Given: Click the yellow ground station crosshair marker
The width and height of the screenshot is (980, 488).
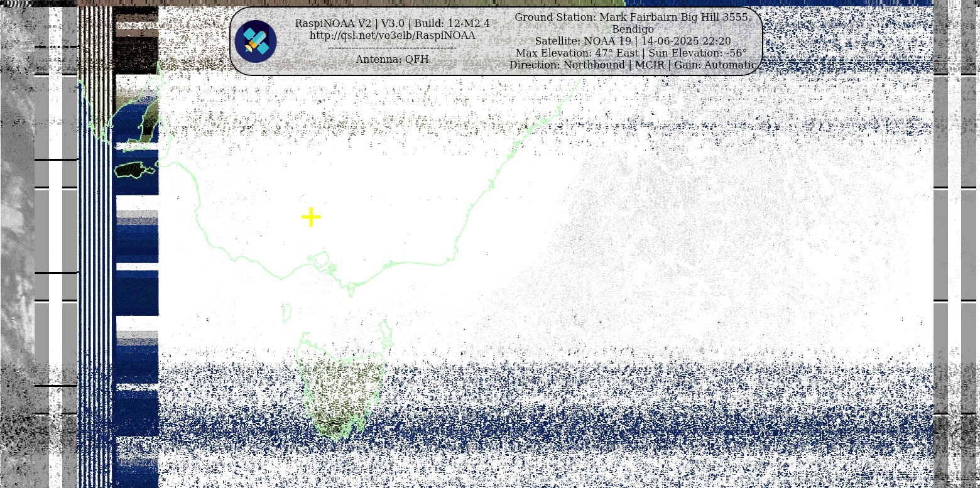Looking at the screenshot, I should 311,217.
